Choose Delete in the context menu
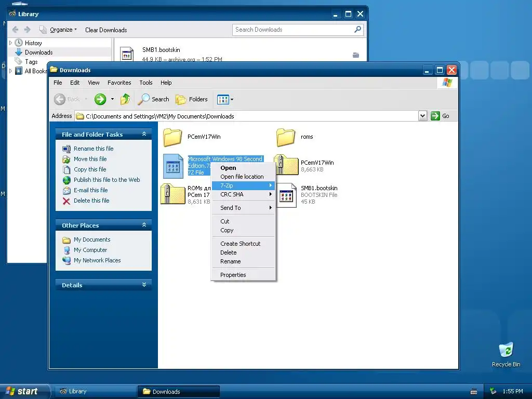The height and width of the screenshot is (399, 532). (x=243, y=252)
